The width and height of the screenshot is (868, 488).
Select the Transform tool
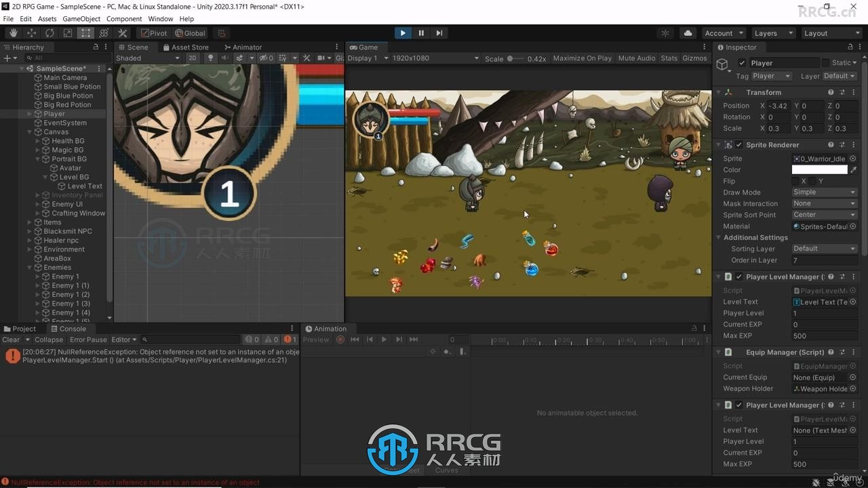pos(104,33)
